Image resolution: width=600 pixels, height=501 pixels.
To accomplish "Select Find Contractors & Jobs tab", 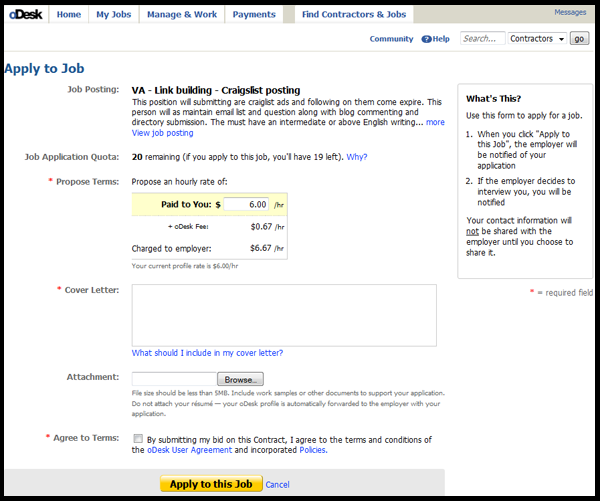I will point(354,15).
